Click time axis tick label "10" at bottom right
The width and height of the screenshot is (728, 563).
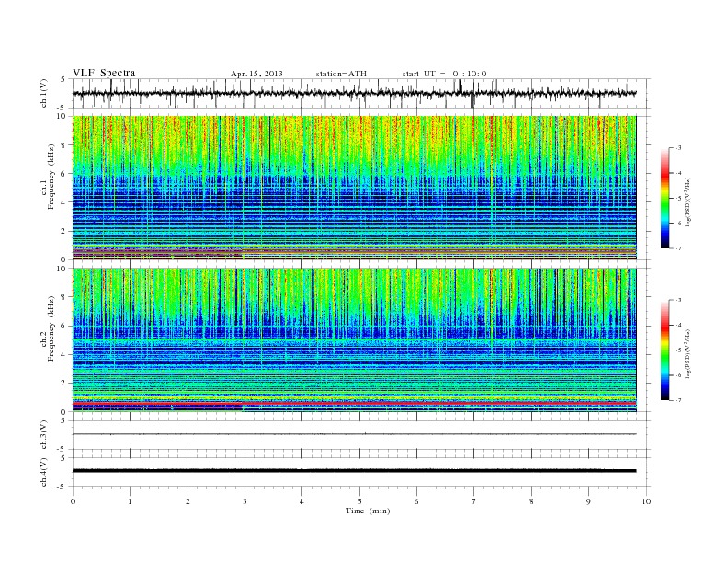[646, 501]
